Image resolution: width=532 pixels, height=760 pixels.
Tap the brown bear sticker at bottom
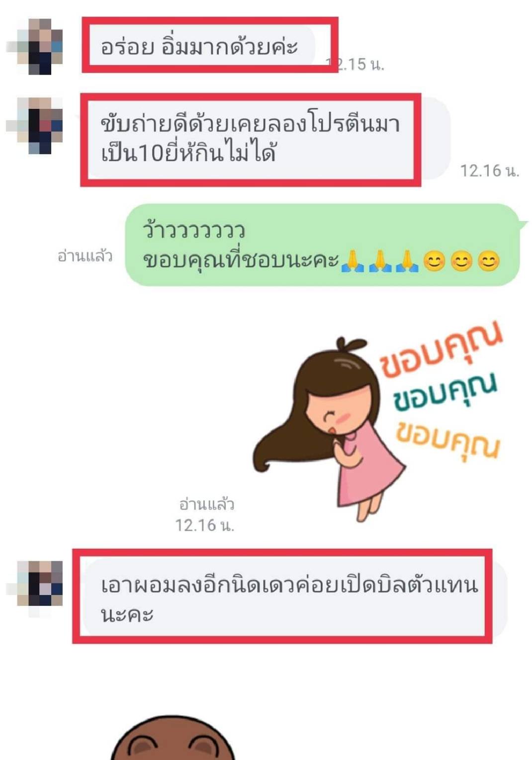(173, 738)
